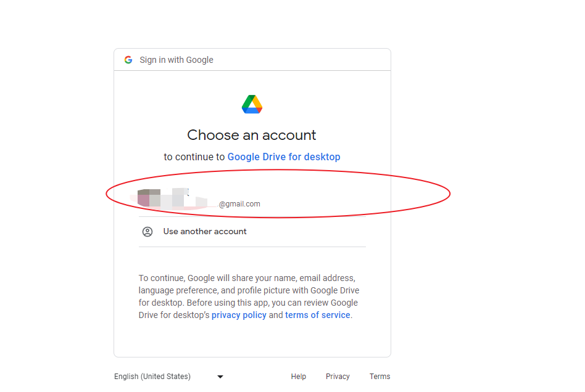The image size is (585, 392).
Task: Click the Google Drive triangle logo
Action: click(252, 104)
